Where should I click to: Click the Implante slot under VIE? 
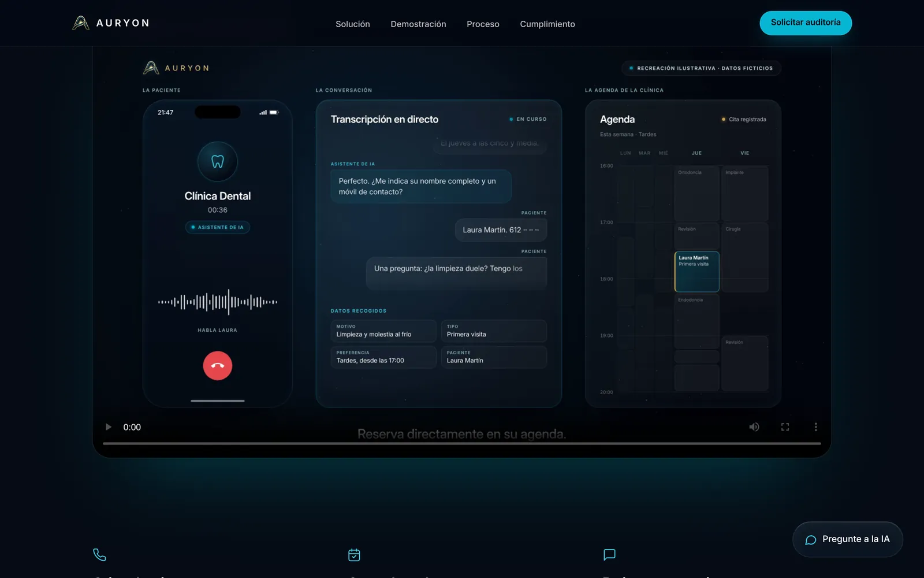click(x=745, y=193)
